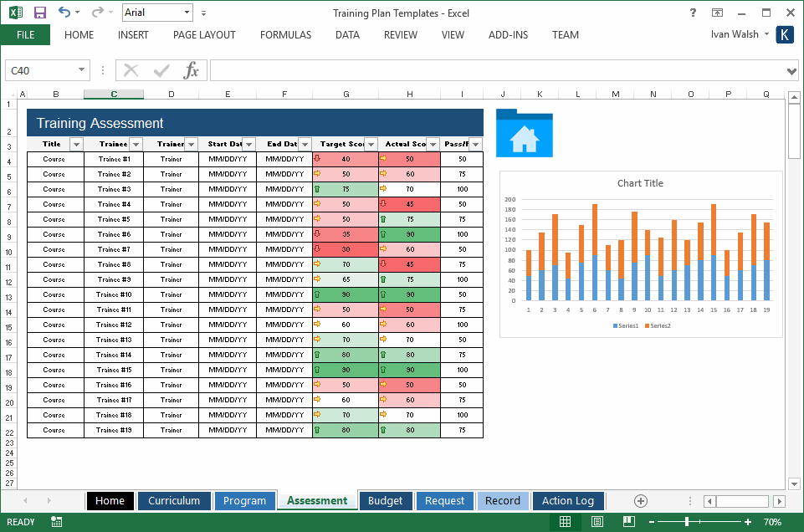The height and width of the screenshot is (532, 804).
Task: Open Excel Help via the question mark icon
Action: pyautogui.click(x=693, y=13)
